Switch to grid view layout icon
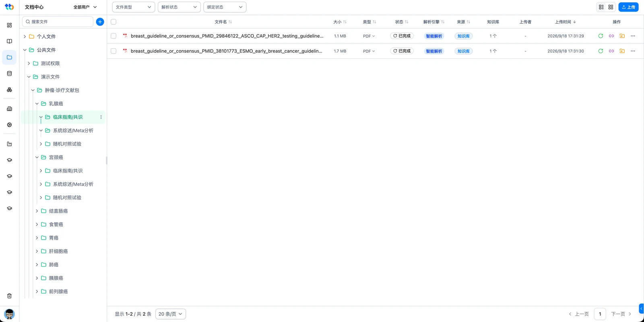This screenshot has height=322, width=644. pyautogui.click(x=611, y=7)
